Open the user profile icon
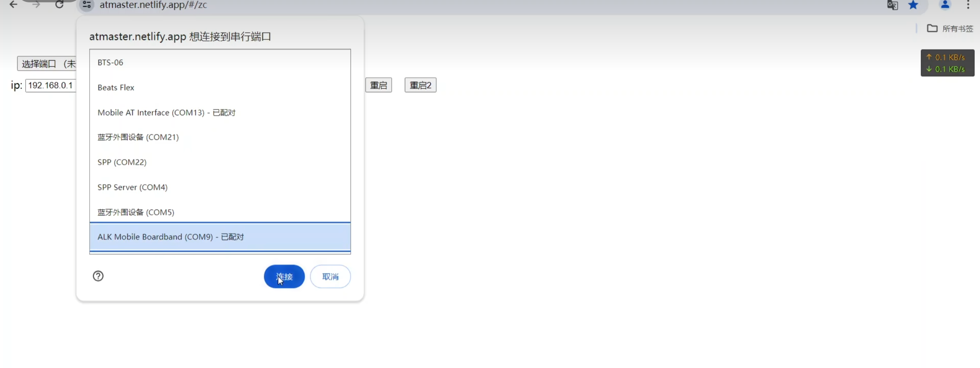This screenshot has width=980, height=368. (x=945, y=5)
